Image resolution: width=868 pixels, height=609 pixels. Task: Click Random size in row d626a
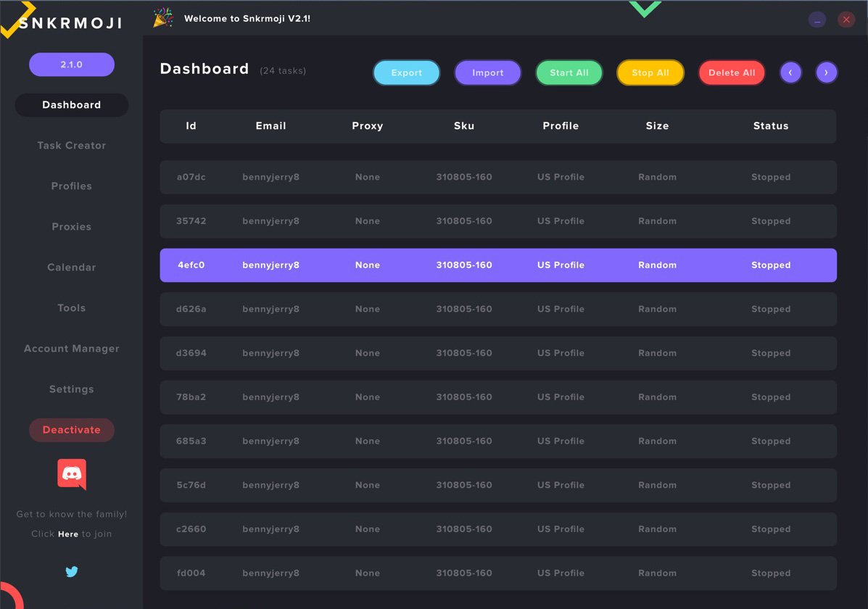(x=657, y=309)
